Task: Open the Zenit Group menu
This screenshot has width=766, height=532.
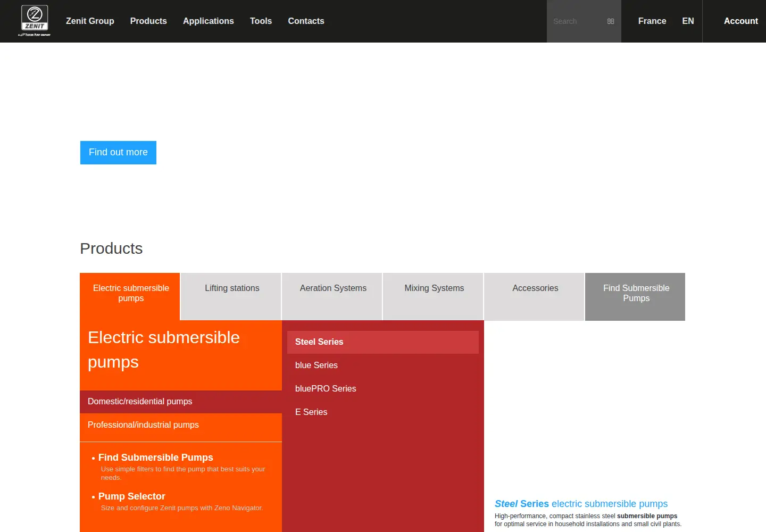Action: tap(90, 21)
